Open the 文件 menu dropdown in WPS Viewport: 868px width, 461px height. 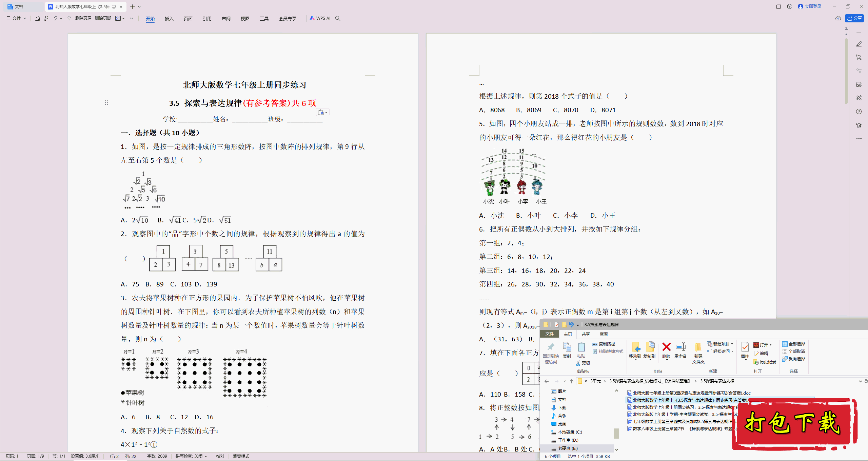click(x=16, y=18)
